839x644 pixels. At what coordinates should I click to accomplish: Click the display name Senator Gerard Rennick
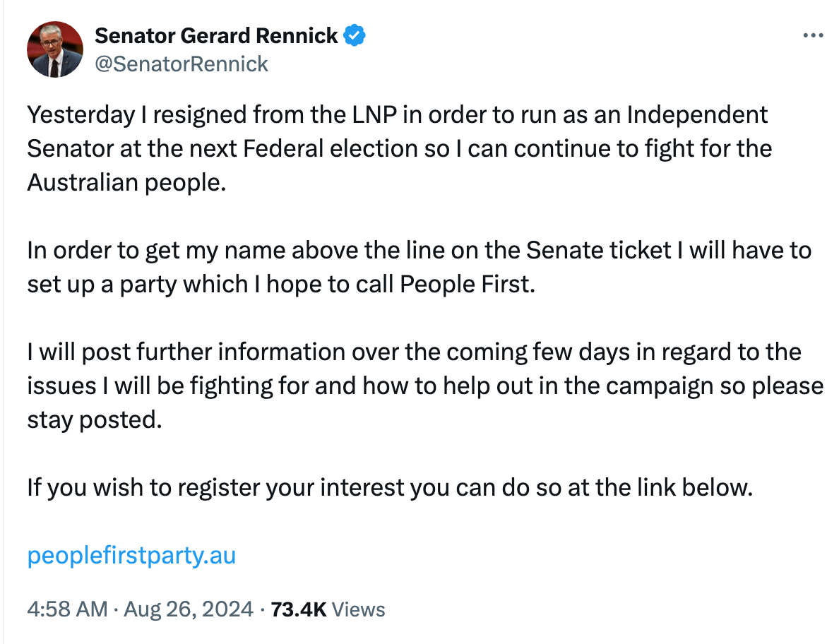pos(216,35)
